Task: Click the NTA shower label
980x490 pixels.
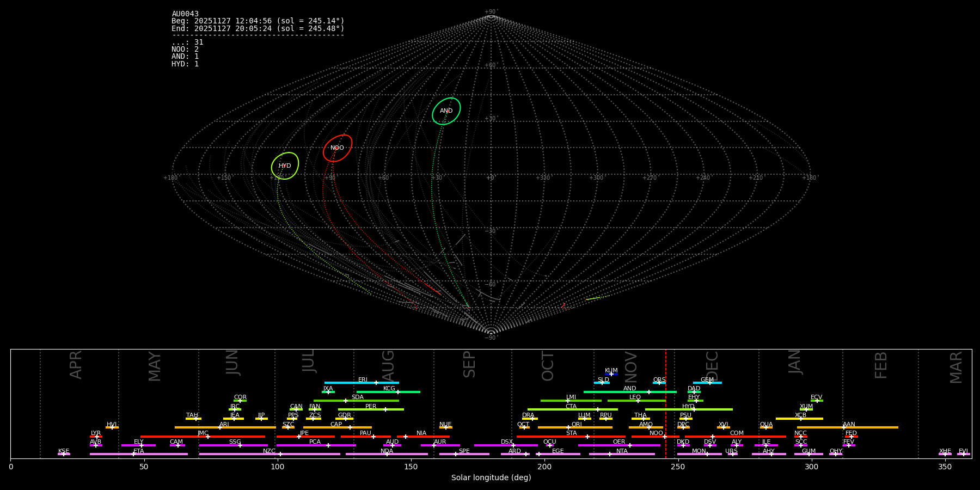Action: [622, 451]
